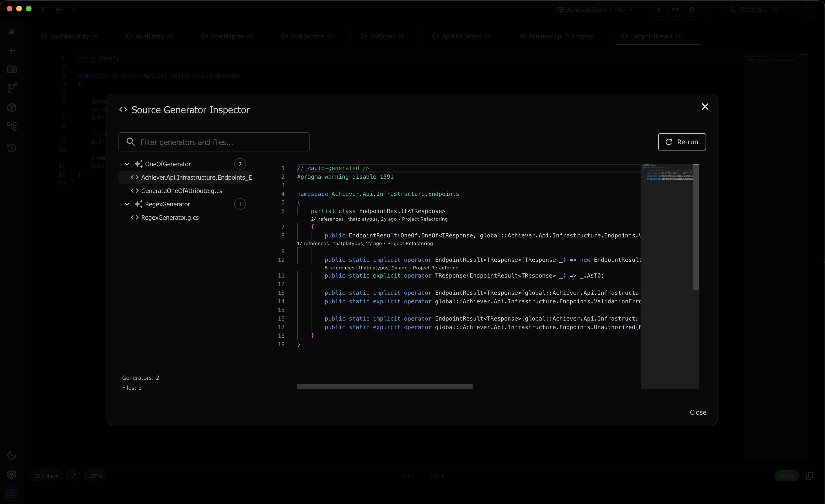Navigate forward with the right arrow
The image size is (825, 504).
[x=73, y=10]
